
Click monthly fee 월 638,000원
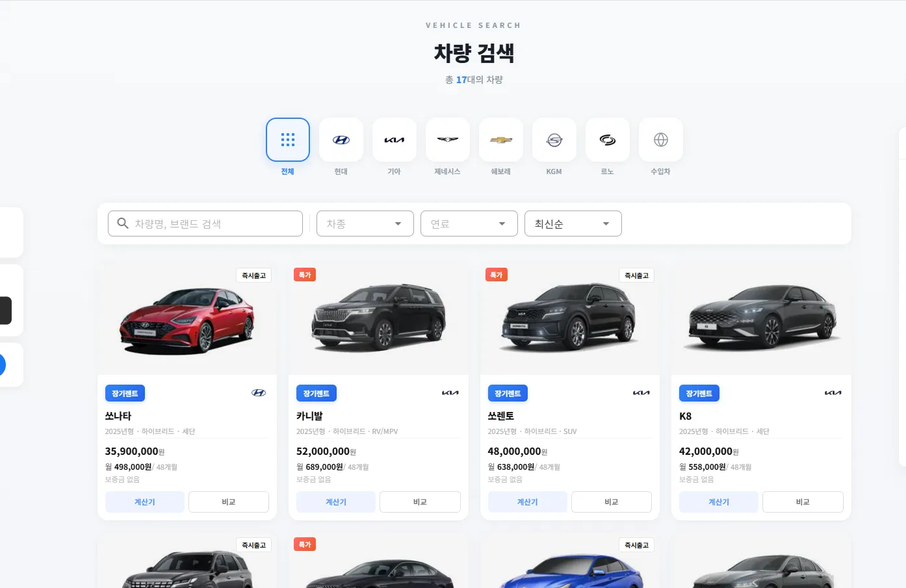click(511, 467)
